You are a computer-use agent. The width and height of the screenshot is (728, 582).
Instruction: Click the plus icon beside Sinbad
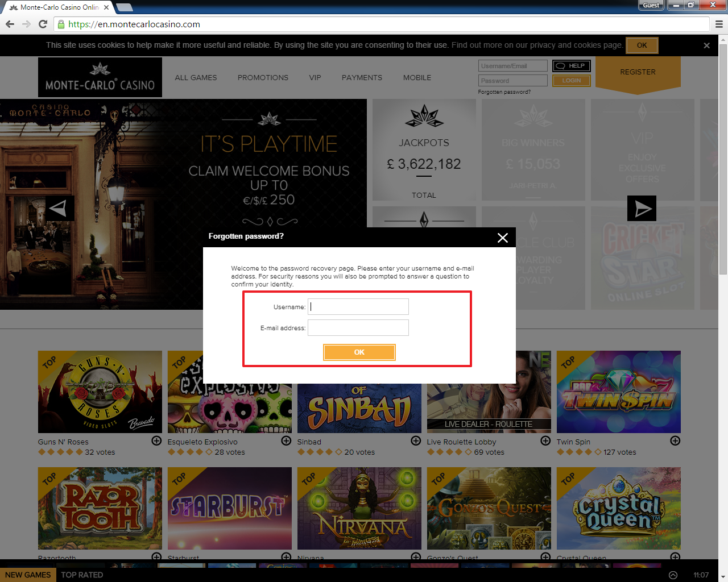(x=416, y=441)
